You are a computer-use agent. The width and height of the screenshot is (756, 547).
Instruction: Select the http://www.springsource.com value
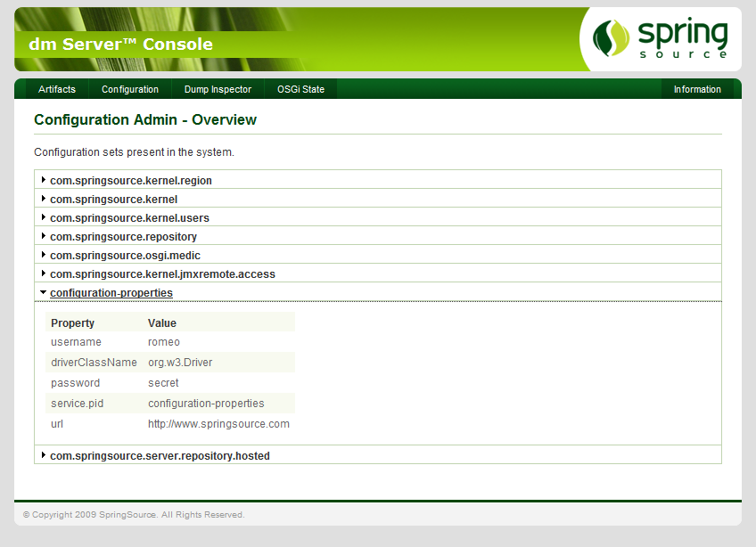[x=219, y=424]
